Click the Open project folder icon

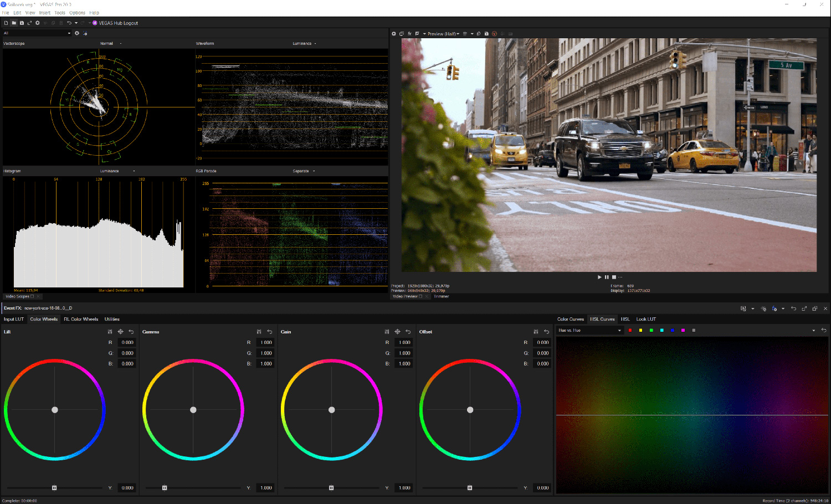click(x=14, y=23)
